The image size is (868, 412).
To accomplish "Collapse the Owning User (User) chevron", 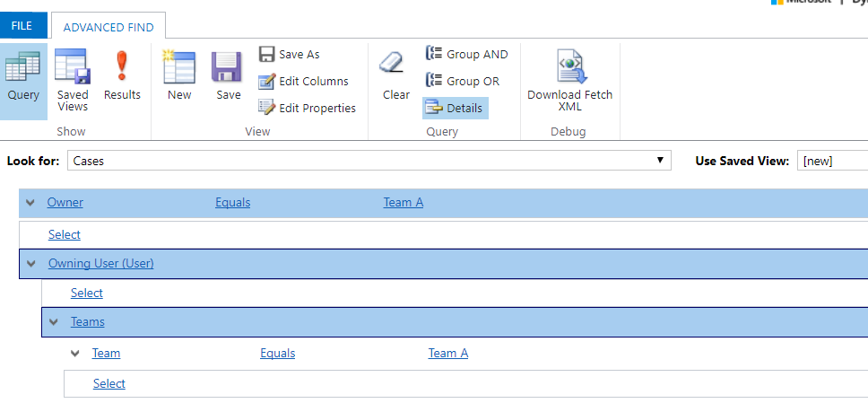I will click(x=30, y=264).
